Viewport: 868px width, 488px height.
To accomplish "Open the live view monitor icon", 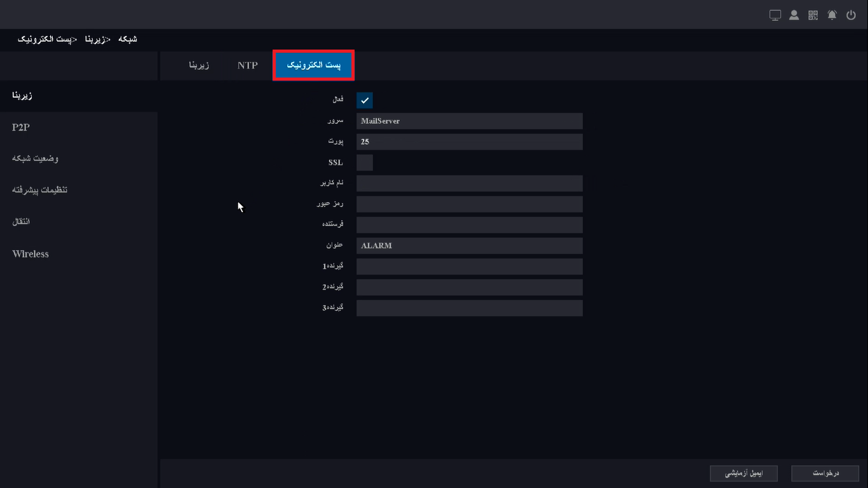I will 775,15.
